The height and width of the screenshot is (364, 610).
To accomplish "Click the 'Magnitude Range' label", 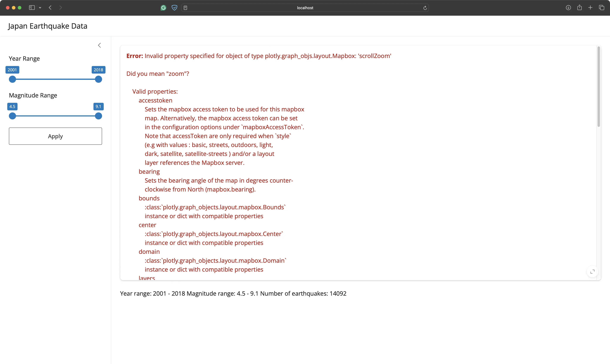I will [33, 95].
